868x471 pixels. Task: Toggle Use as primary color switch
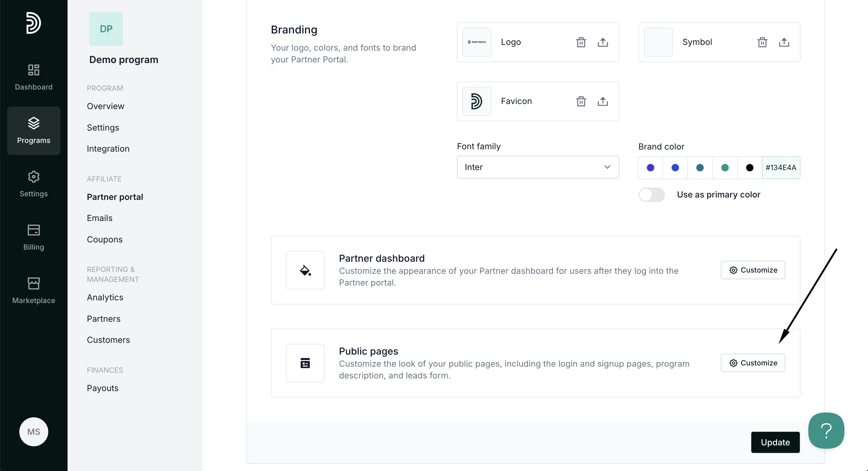pyautogui.click(x=652, y=195)
